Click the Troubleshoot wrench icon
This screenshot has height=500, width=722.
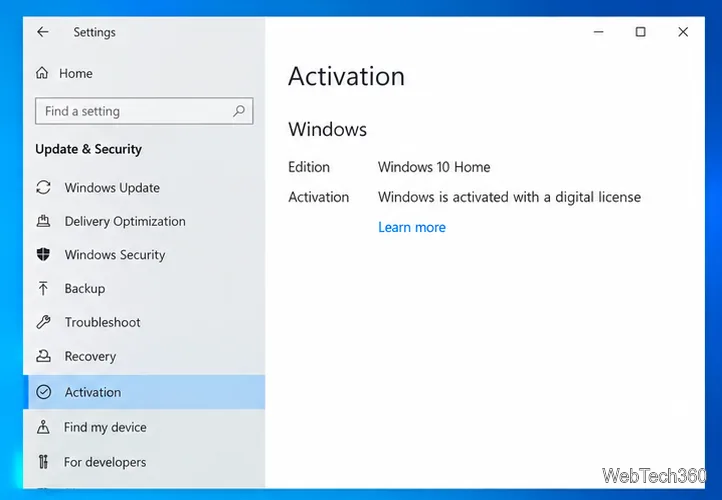pos(43,322)
